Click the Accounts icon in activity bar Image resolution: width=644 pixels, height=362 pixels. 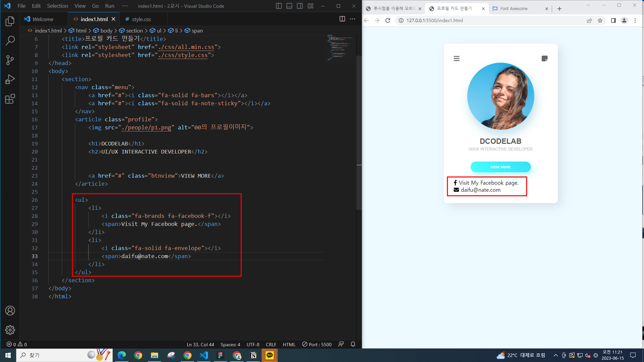pyautogui.click(x=10, y=311)
